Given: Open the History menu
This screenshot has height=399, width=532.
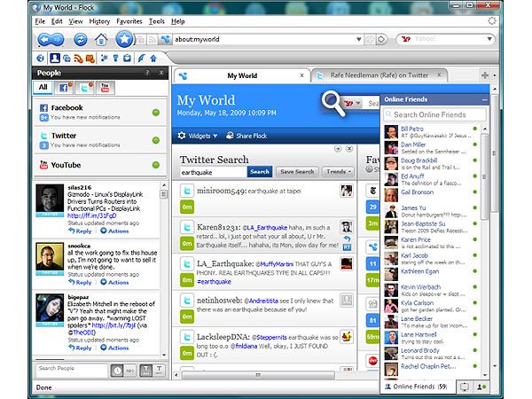Looking at the screenshot, I should tap(99, 21).
